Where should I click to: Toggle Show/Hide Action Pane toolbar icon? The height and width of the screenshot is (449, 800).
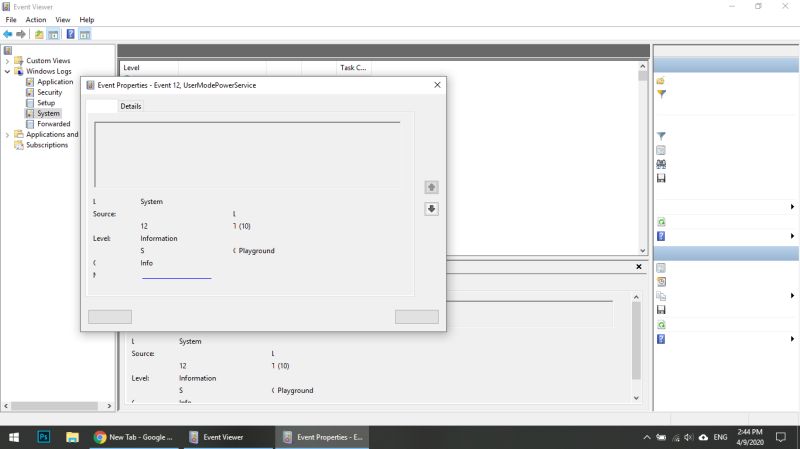tap(85, 34)
